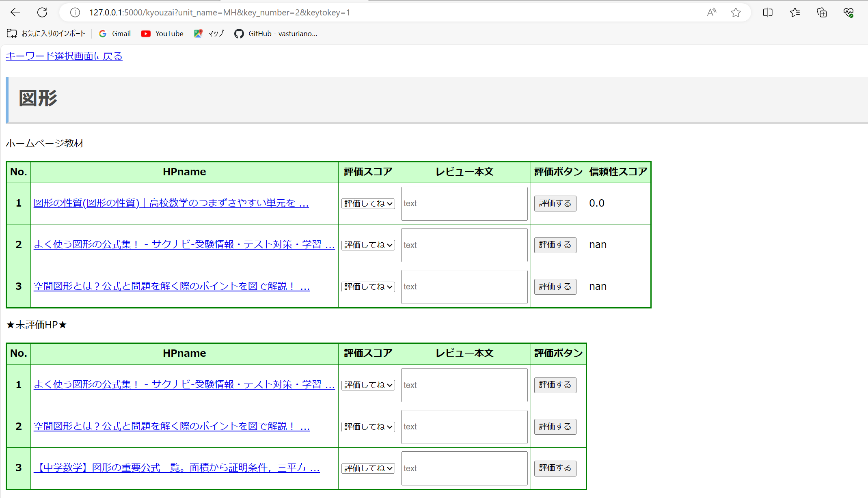Expand the 評価してね dropdown for the 空間図形 row in the top table
The height and width of the screenshot is (498, 868).
[368, 287]
